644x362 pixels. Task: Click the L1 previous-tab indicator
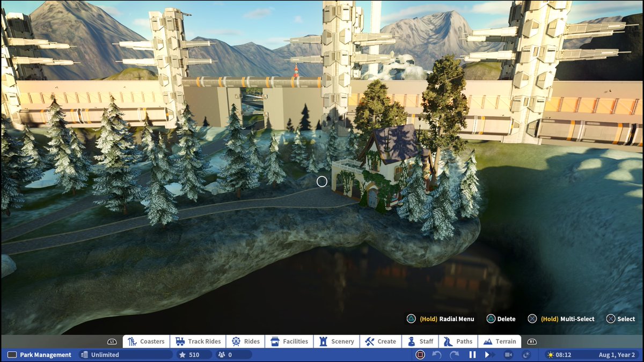(112, 342)
